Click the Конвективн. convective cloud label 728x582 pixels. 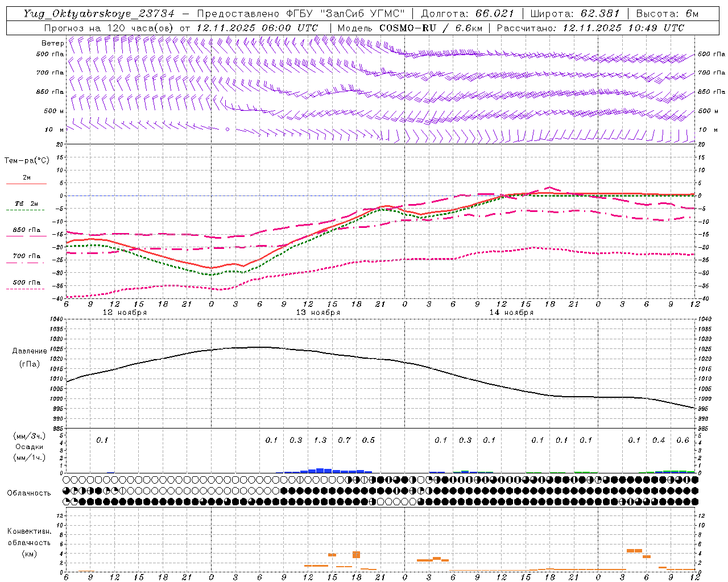(29, 531)
